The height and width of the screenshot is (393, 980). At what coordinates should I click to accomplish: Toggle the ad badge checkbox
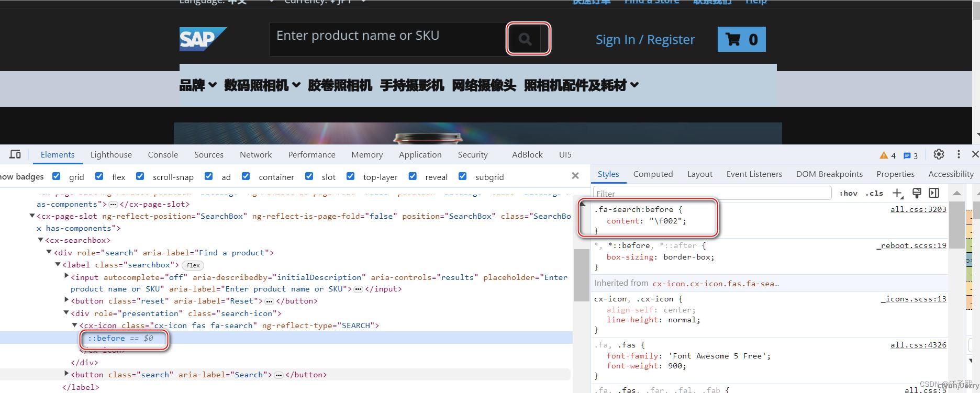[x=209, y=176]
